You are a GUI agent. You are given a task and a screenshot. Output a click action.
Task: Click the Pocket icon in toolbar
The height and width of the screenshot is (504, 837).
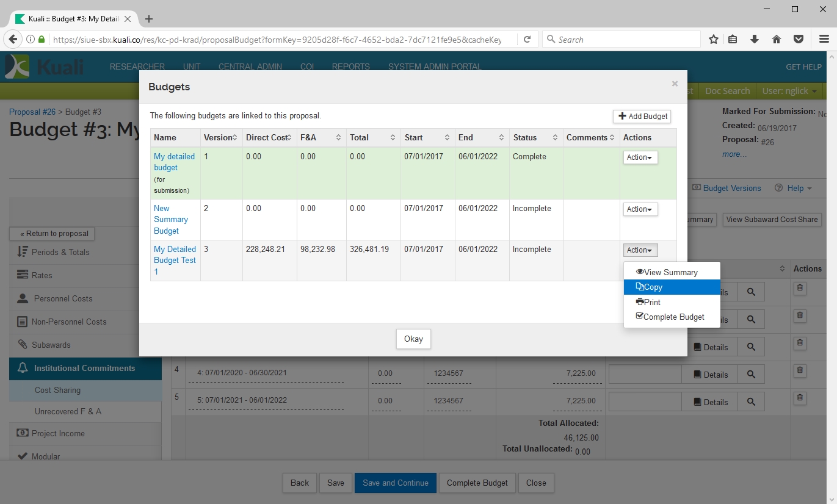click(799, 40)
